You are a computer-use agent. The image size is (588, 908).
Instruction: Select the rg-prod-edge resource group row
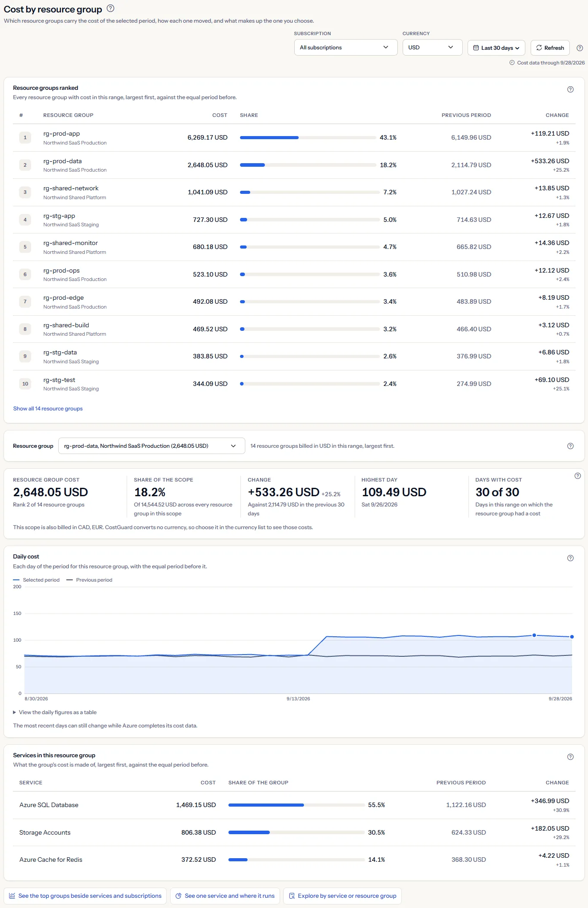(294, 302)
